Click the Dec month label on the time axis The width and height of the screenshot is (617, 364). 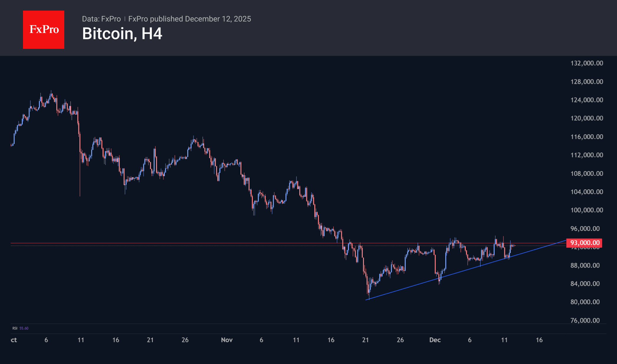pos(435,340)
